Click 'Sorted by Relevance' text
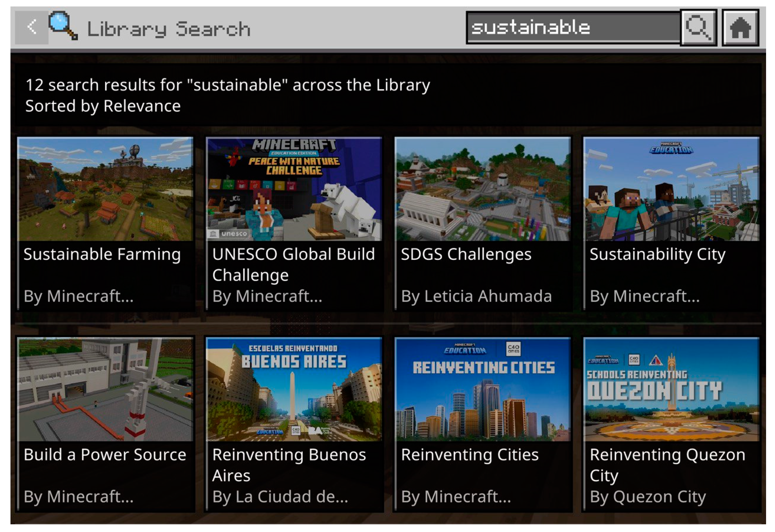This screenshot has height=532, width=775. click(x=103, y=106)
